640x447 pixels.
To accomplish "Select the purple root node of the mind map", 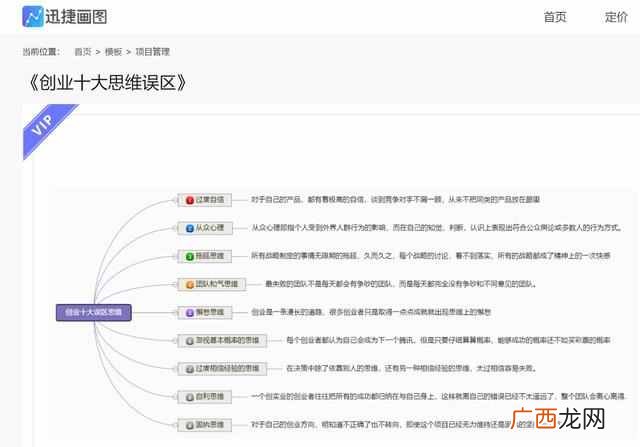I will [93, 313].
